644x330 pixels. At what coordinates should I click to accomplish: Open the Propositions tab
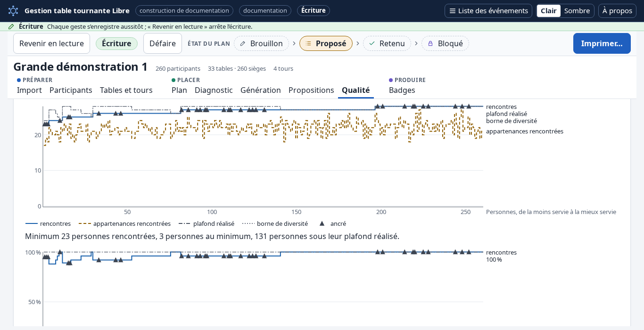311,90
